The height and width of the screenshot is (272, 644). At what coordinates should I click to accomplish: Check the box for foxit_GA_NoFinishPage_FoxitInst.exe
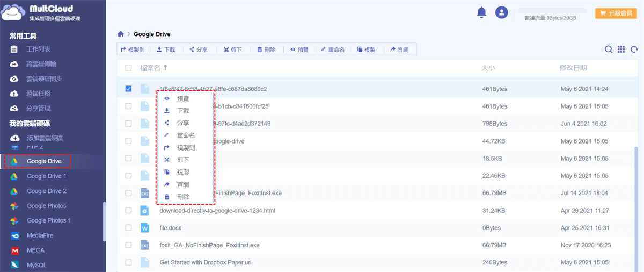pyautogui.click(x=128, y=245)
